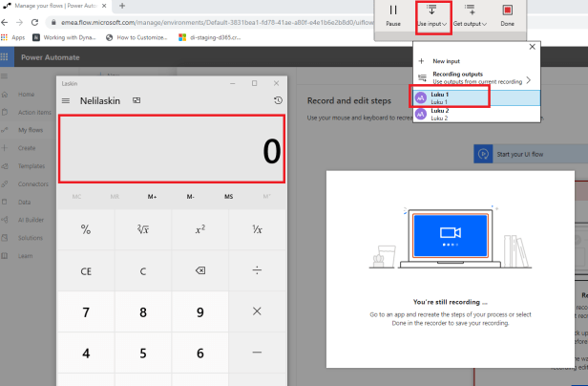Click the CE clear entry key
Image resolution: width=588 pixels, height=386 pixels.
(86, 270)
